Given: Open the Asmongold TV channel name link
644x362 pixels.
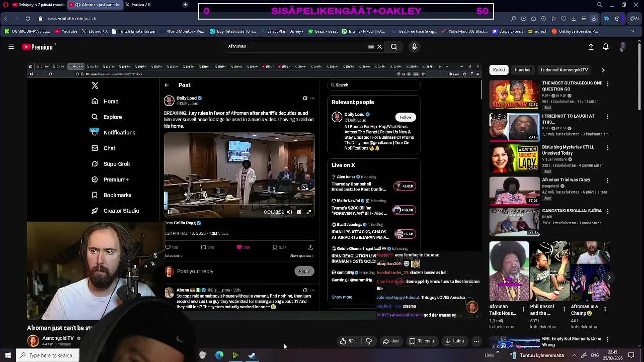Looking at the screenshot, I should coord(58,338).
